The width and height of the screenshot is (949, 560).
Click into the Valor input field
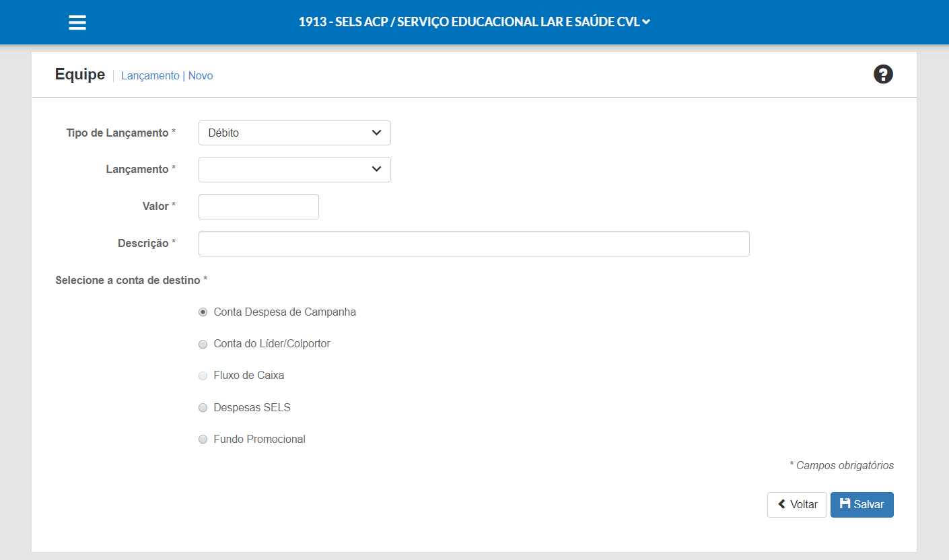point(258,207)
